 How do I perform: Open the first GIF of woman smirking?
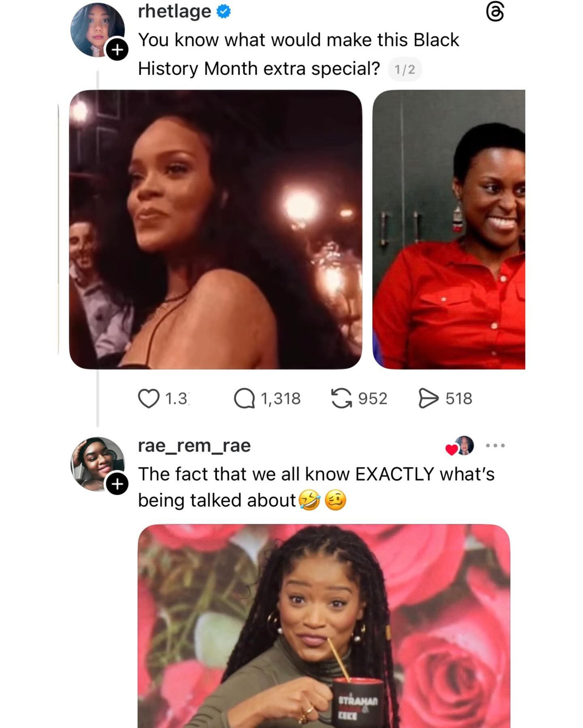point(215,229)
